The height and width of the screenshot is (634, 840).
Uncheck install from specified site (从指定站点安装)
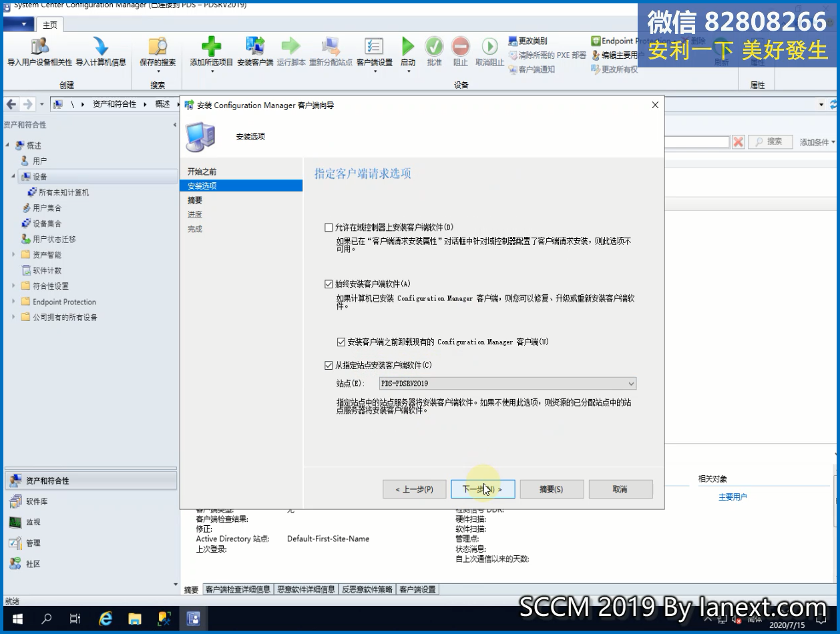pyautogui.click(x=329, y=366)
